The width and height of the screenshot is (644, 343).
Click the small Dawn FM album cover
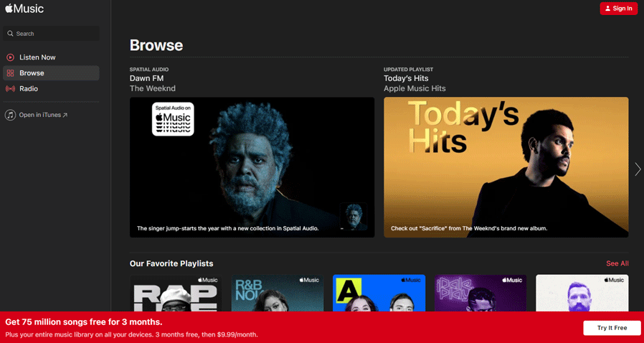[x=354, y=217]
